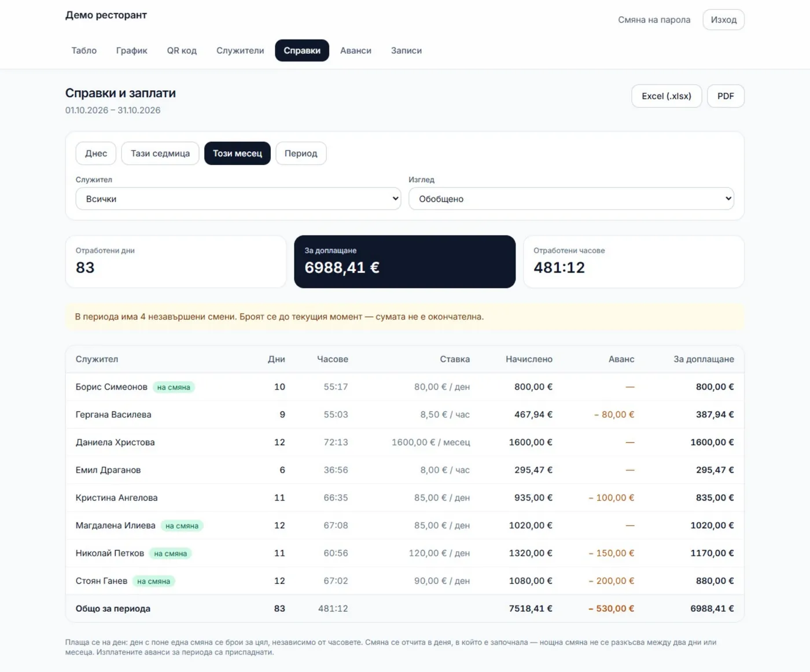The width and height of the screenshot is (810, 672).
Task: Click the Начислено column header
Action: point(529,359)
